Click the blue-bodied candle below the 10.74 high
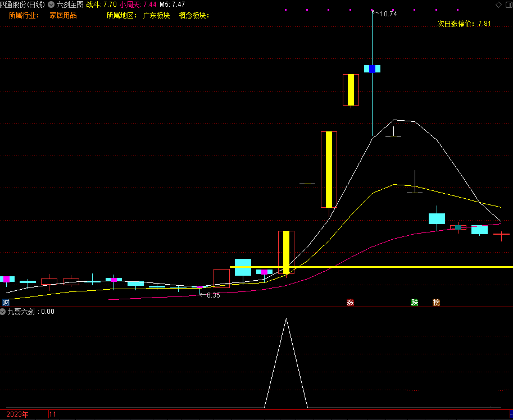This screenshot has width=513, height=420. [x=372, y=69]
